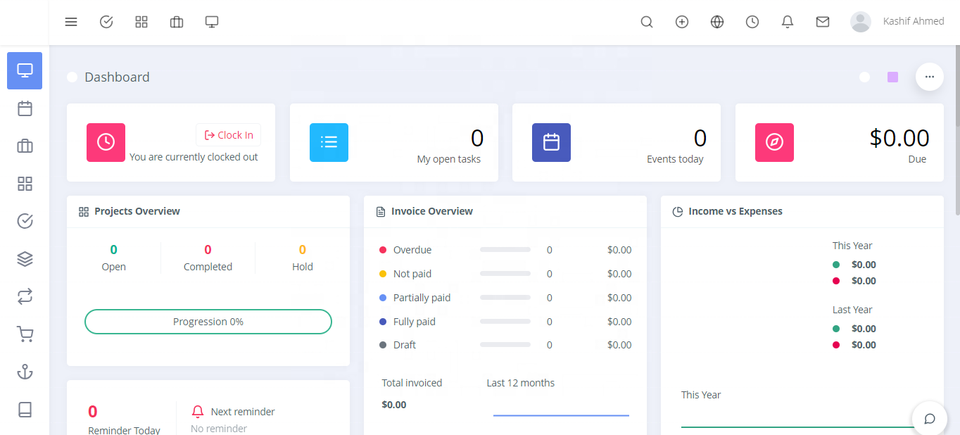Toggle the hamburger menu in top bar
The height and width of the screenshot is (435, 960).
71,22
